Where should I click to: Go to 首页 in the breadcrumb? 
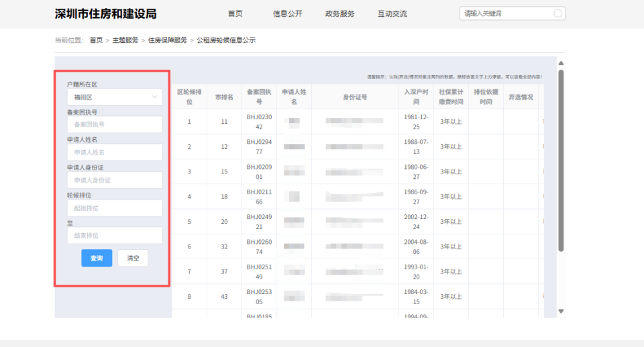96,40
